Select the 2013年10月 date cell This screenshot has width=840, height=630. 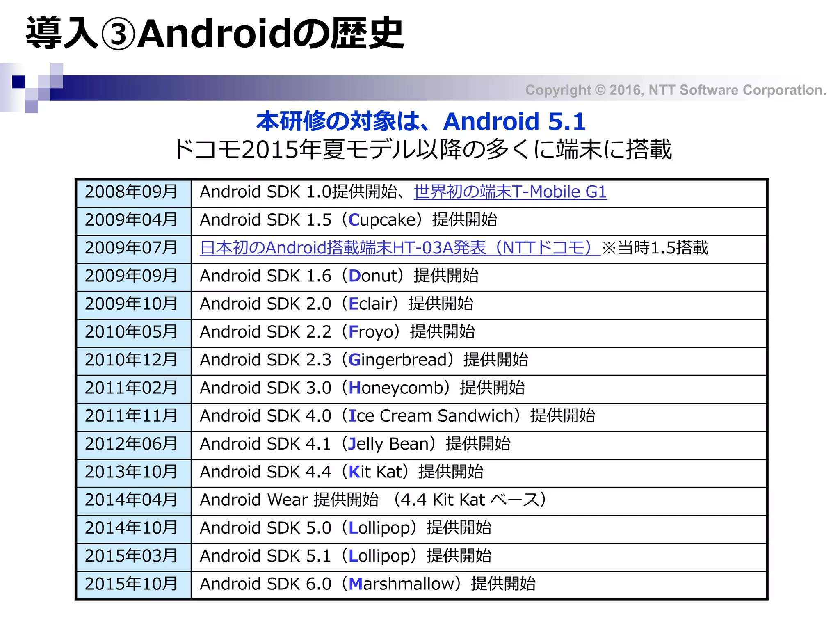(x=134, y=473)
